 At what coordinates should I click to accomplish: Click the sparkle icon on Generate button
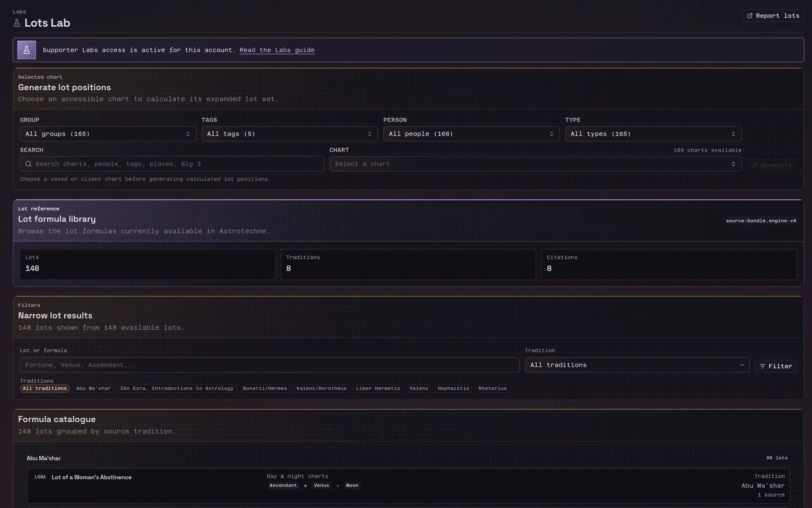point(754,165)
